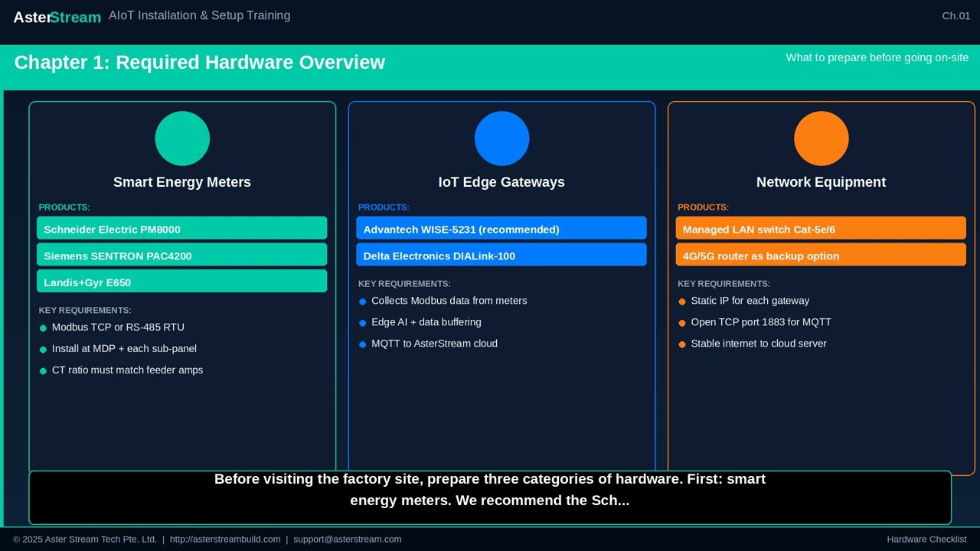This screenshot has height=551, width=980.
Task: Select 4G/5G router as backup option
Action: click(x=821, y=255)
